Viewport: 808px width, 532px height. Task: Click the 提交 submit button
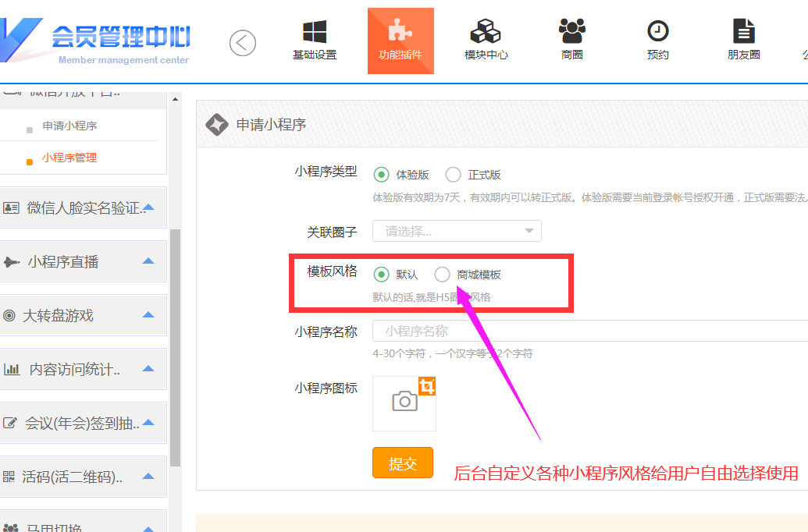(402, 463)
